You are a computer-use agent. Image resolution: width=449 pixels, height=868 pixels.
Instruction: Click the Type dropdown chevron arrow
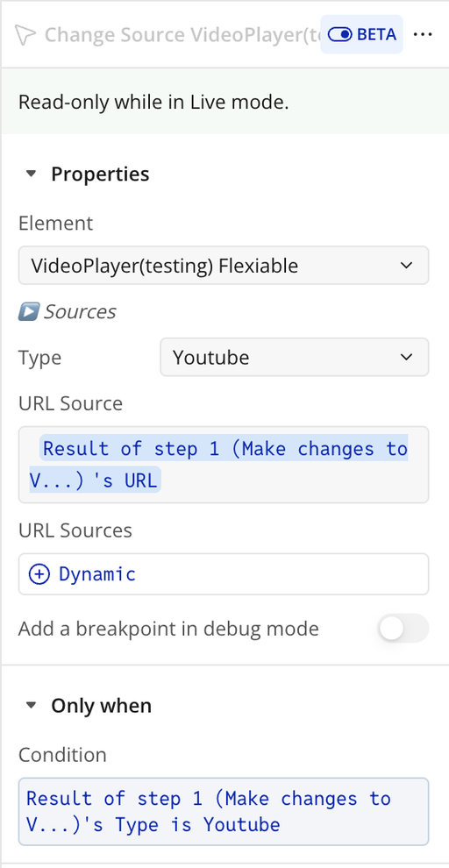(406, 357)
